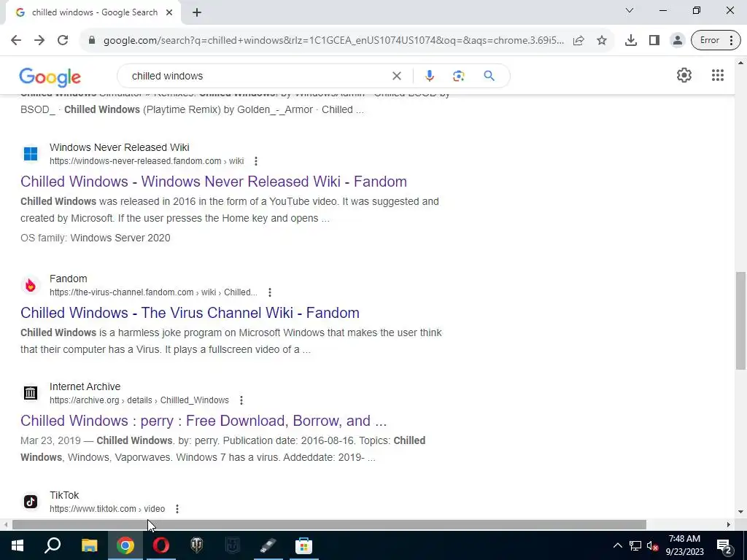Select the 'chilled windows - Google Search' tab
This screenshot has width=747, height=560.
click(93, 13)
